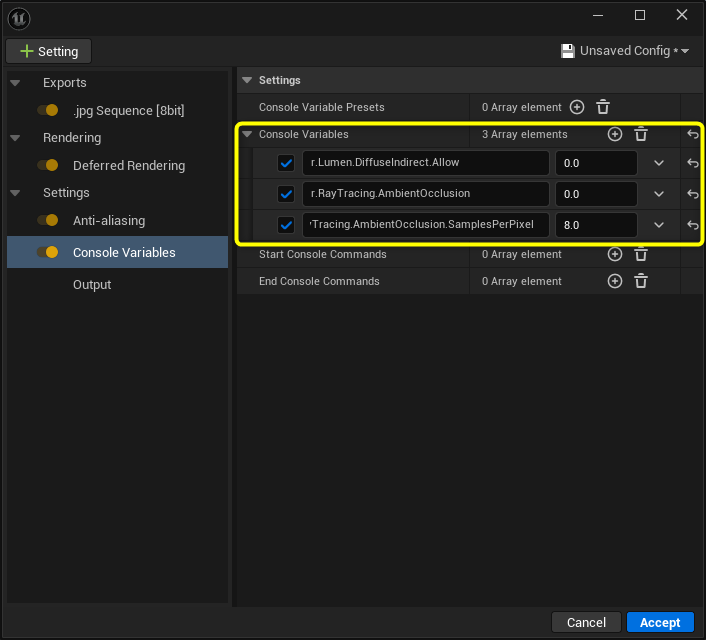Click the '3 Array elements' text
The width and height of the screenshot is (706, 640).
525,134
